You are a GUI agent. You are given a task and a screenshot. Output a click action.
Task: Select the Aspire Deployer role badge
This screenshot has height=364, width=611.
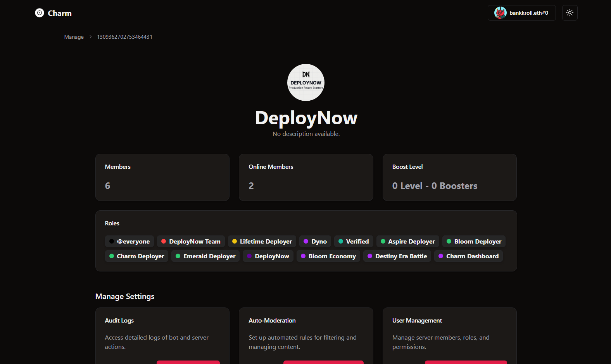408,241
